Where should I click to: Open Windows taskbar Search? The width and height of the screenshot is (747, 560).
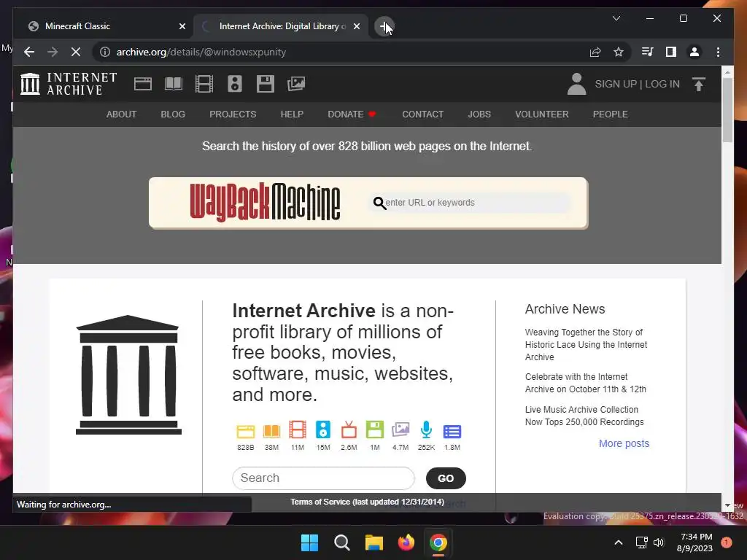pos(342,542)
